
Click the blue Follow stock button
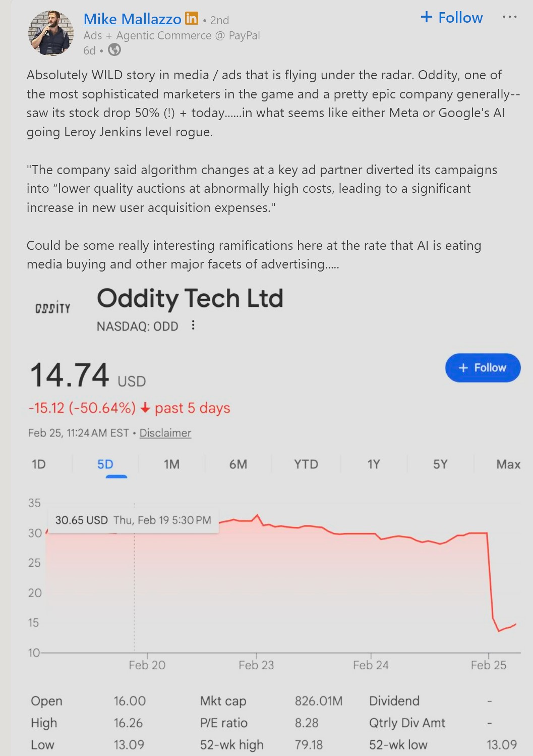[x=483, y=368]
